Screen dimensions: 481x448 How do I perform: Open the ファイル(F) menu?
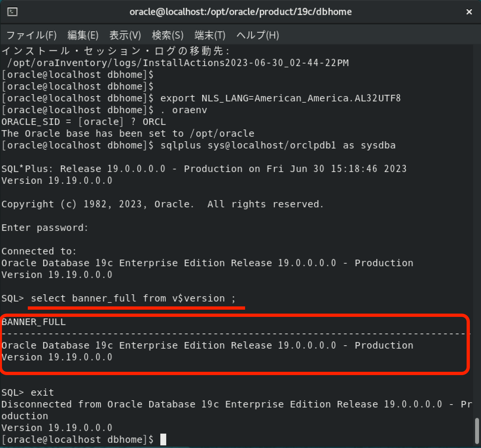coord(31,35)
